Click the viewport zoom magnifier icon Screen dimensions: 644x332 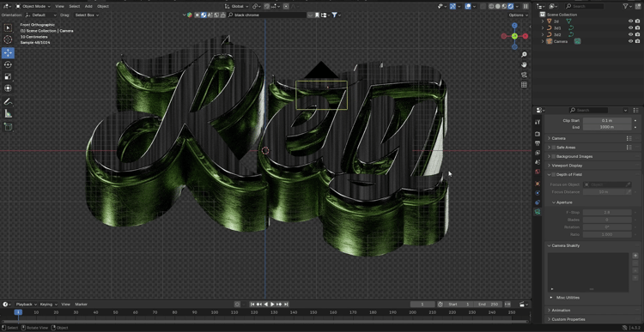coord(524,55)
